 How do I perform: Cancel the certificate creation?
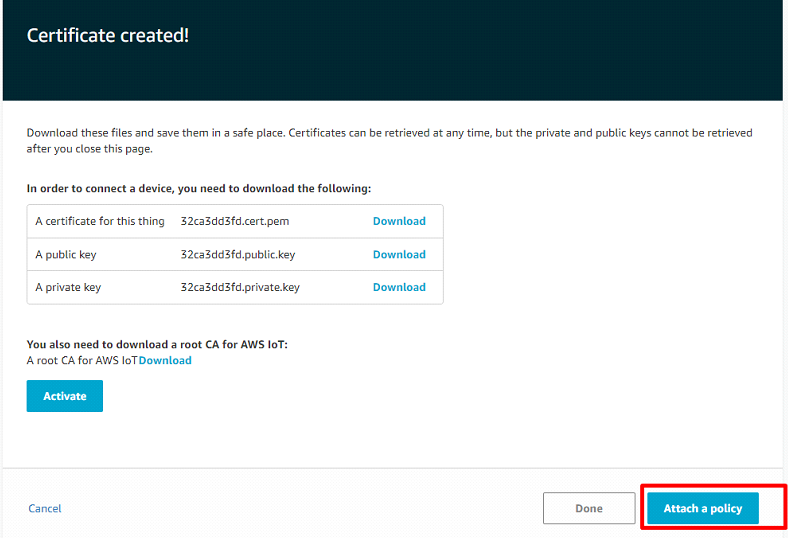click(x=45, y=508)
